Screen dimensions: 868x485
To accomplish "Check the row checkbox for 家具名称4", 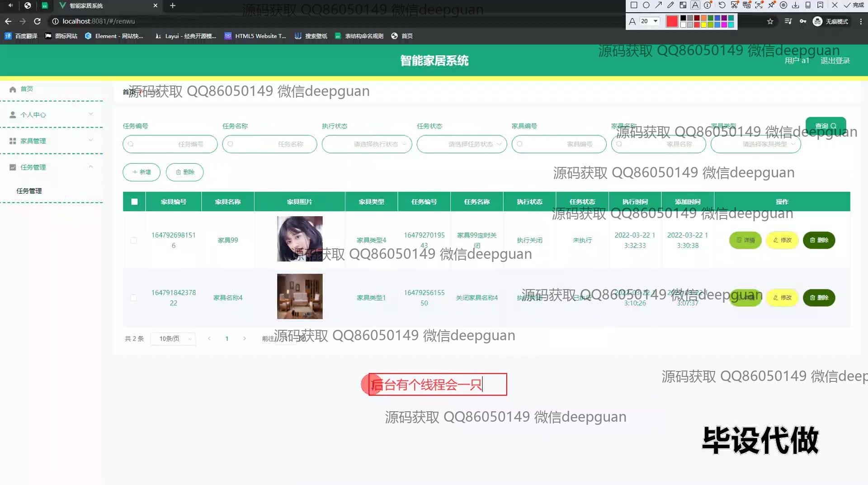I will pyautogui.click(x=133, y=298).
